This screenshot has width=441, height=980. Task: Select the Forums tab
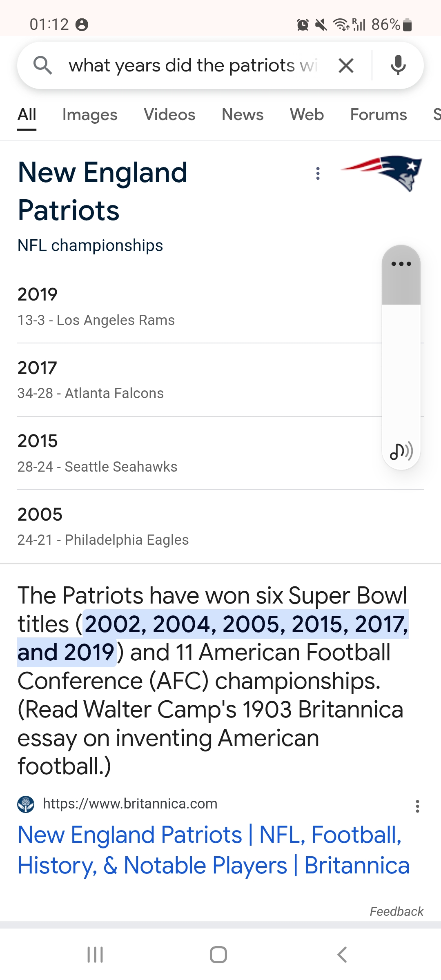tap(379, 115)
